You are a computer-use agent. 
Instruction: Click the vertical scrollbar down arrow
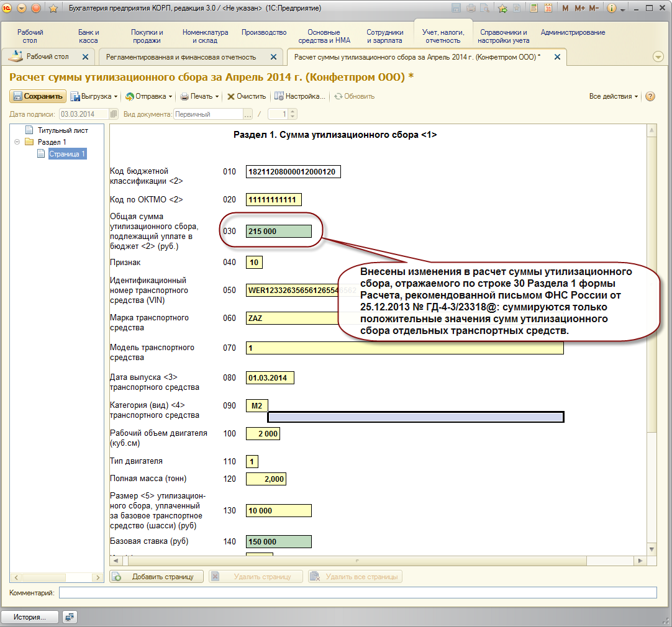[652, 549]
